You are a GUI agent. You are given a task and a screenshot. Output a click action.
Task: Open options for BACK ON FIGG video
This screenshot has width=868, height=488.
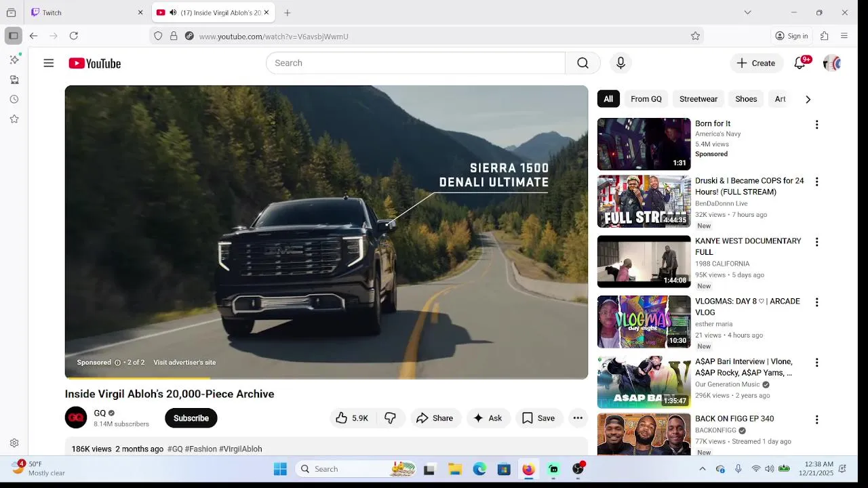816,420
